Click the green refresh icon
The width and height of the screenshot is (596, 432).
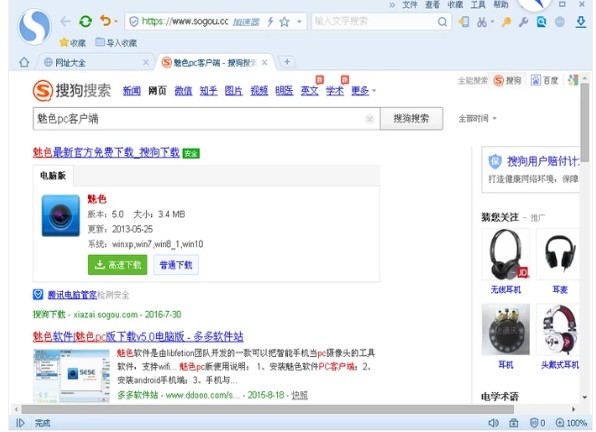click(86, 21)
